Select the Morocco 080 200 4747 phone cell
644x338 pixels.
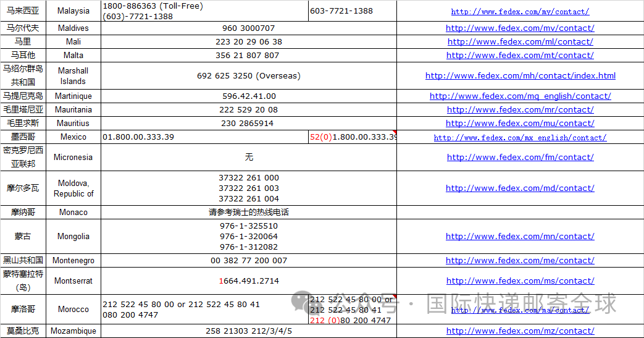(204, 309)
